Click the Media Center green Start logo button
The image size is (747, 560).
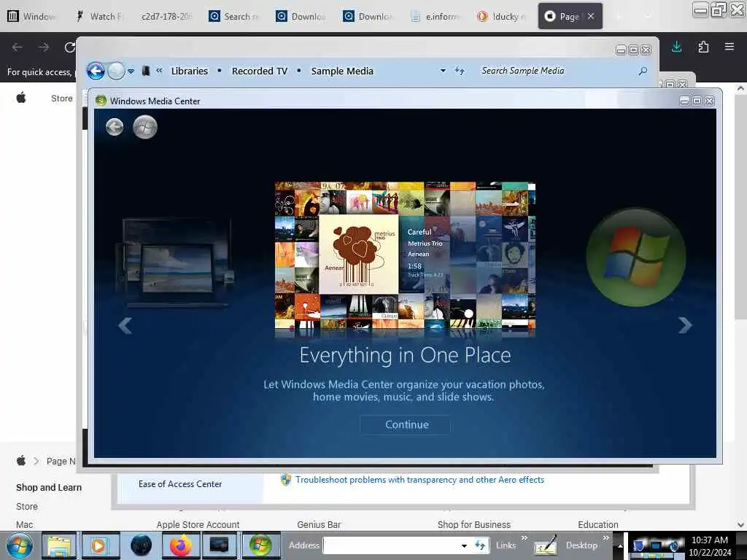click(x=145, y=127)
